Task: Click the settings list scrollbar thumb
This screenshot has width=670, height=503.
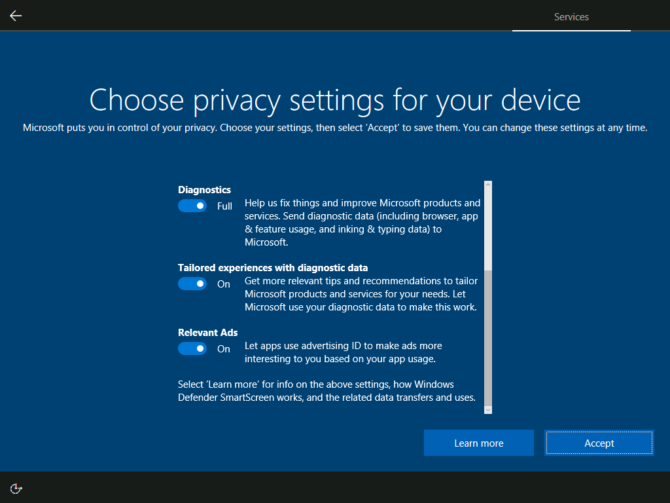Action: [488, 338]
